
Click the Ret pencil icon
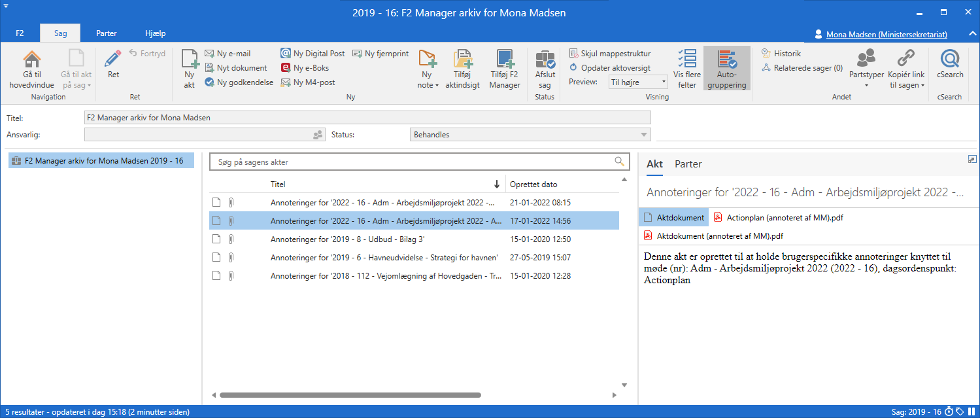coord(113,59)
